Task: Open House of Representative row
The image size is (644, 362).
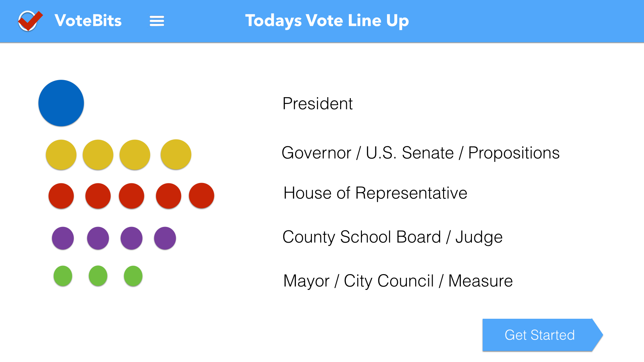Action: coord(375,193)
